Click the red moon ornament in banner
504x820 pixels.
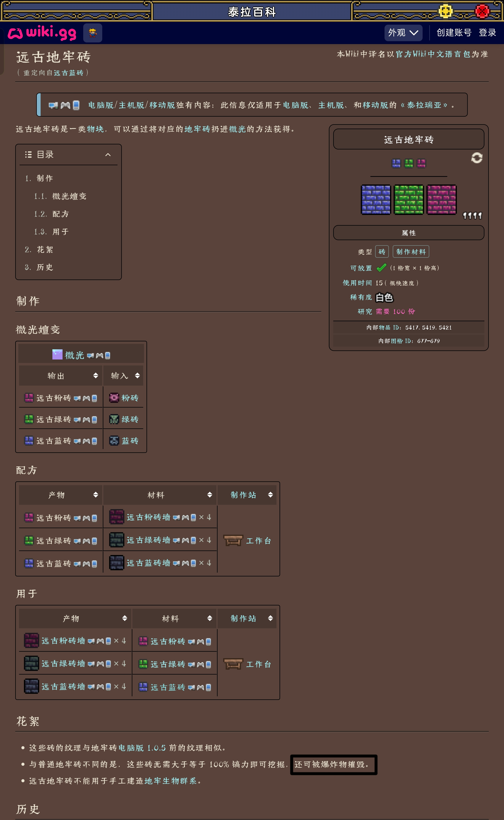(482, 11)
